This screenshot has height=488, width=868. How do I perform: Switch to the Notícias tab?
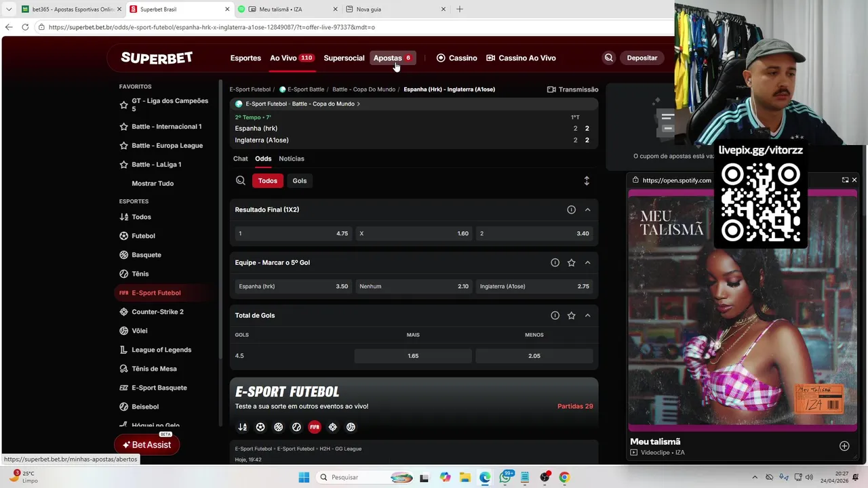point(292,159)
